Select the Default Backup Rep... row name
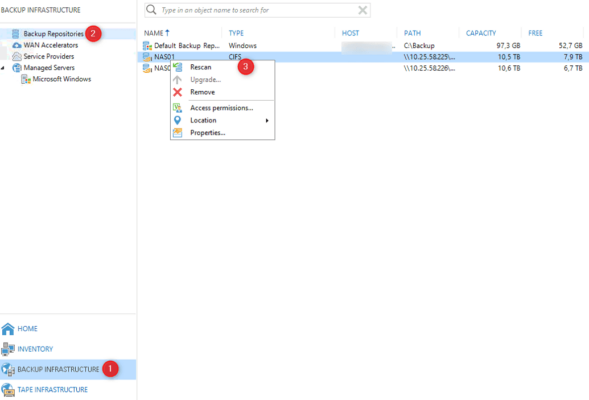This screenshot has width=589, height=400. (x=187, y=46)
